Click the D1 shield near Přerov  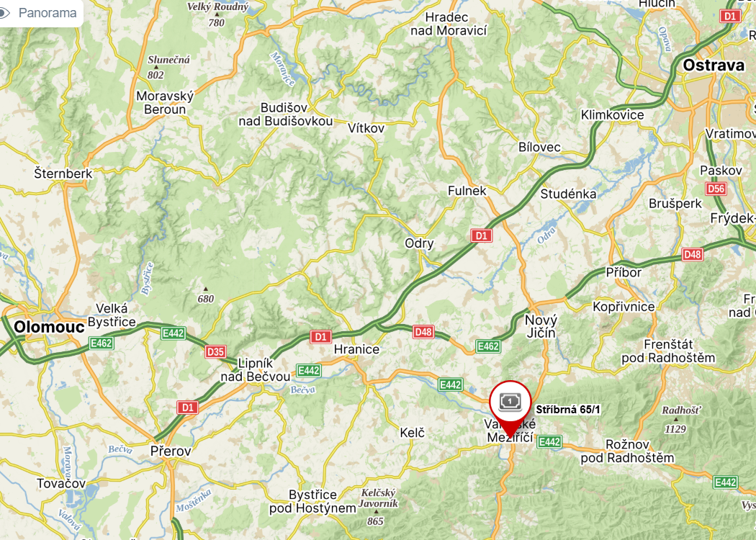pyautogui.click(x=187, y=408)
